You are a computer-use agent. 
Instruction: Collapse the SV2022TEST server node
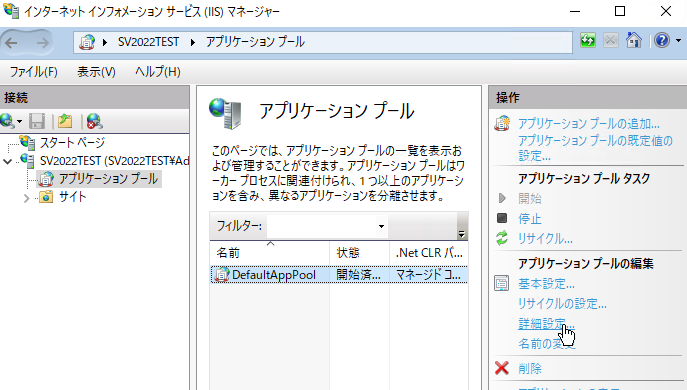[7, 161]
